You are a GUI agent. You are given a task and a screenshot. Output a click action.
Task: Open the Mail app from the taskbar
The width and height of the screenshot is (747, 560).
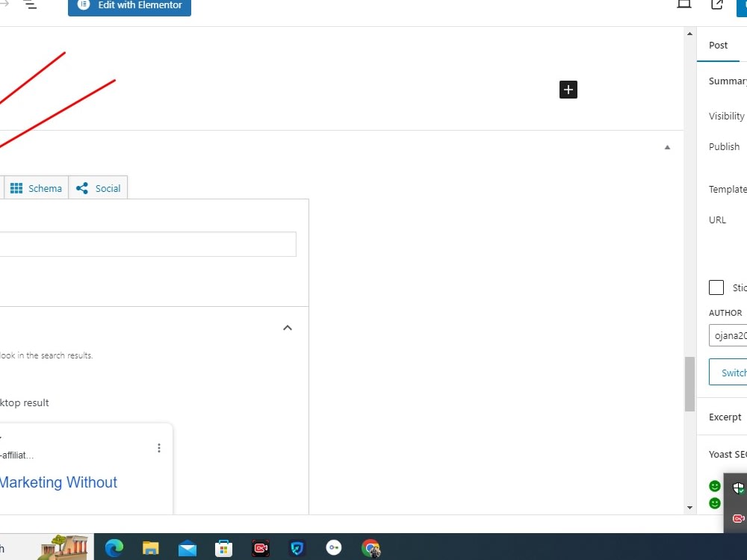pyautogui.click(x=187, y=549)
